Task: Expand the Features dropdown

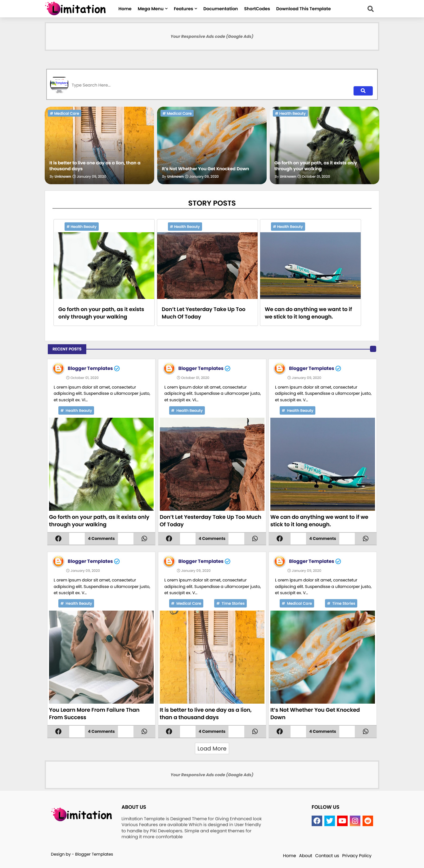Action: coord(185,9)
